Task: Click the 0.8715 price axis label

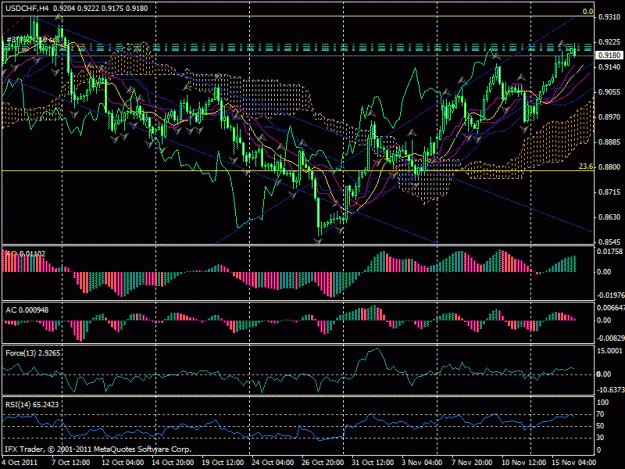Action: click(609, 192)
